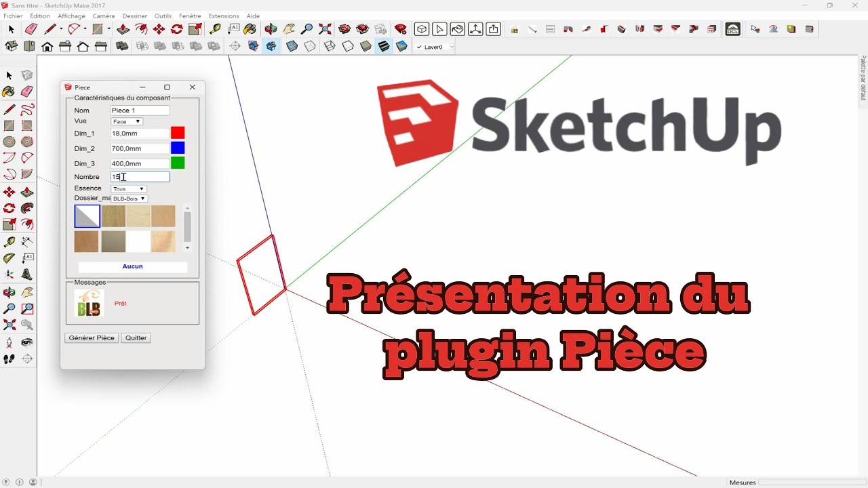Select the Dimension tool
868x488 pixels.
pos(27,241)
